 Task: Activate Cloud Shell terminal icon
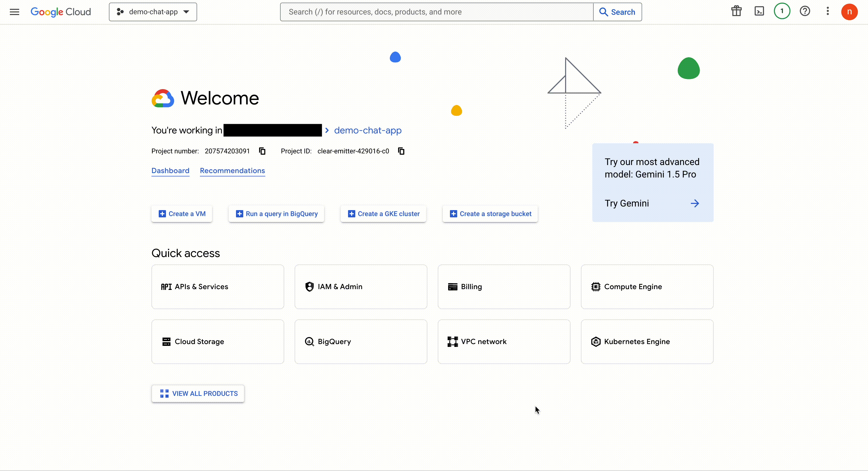[x=759, y=12]
